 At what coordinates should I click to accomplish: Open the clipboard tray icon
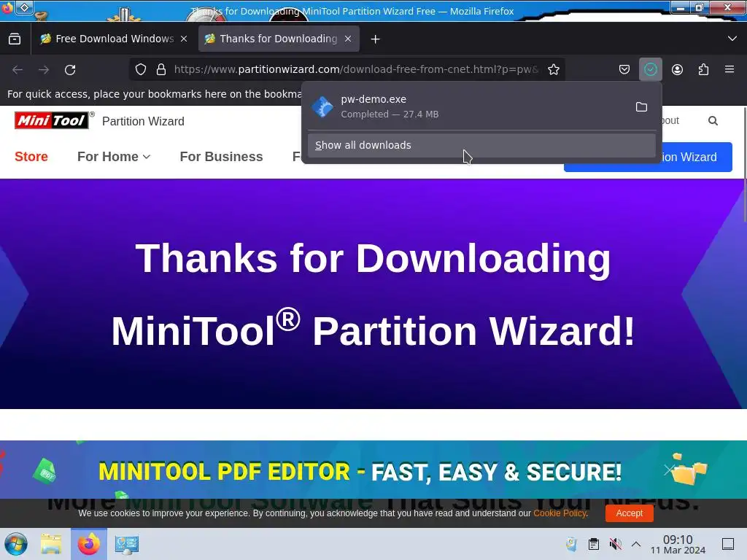coord(594,544)
